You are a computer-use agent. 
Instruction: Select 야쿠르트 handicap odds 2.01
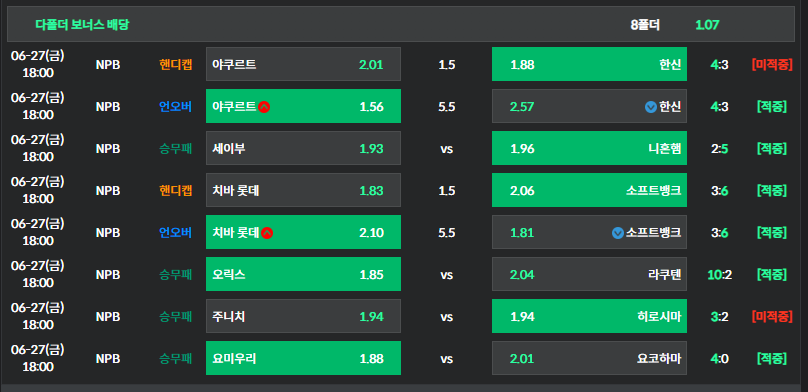304,64
